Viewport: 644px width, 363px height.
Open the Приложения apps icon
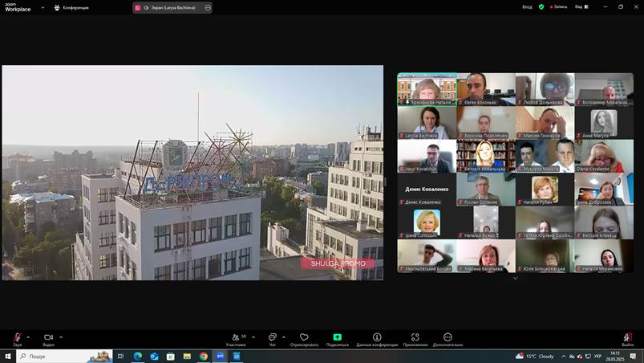pyautogui.click(x=415, y=337)
